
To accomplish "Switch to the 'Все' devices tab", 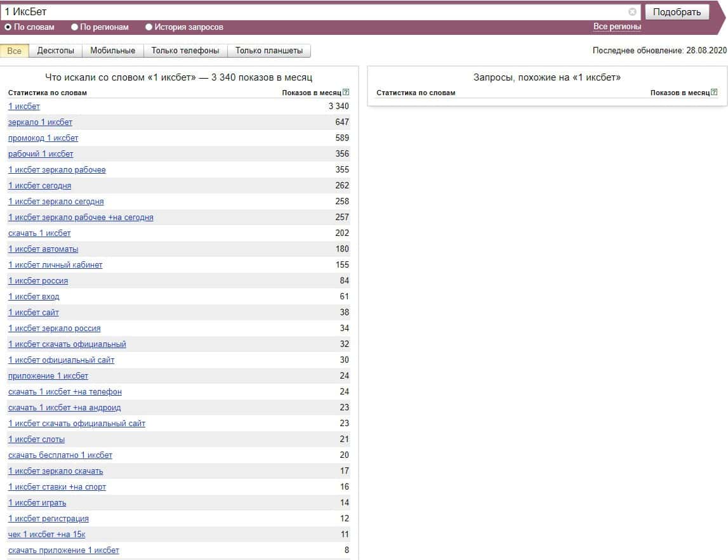I will (15, 51).
